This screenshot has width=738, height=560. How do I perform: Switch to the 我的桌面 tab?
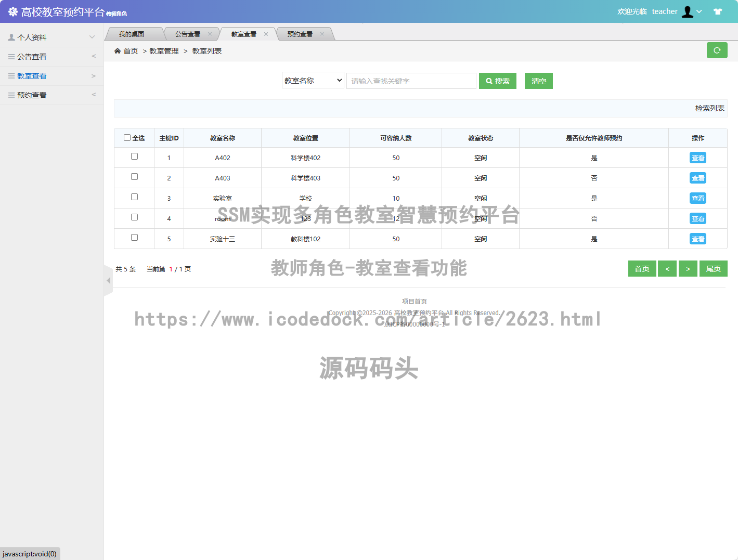[x=132, y=34]
